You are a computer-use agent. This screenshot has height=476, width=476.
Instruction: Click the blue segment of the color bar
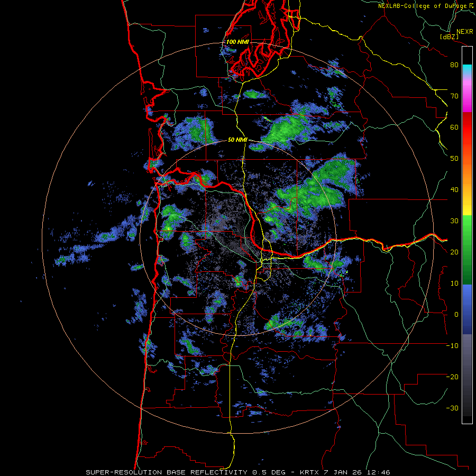click(x=467, y=309)
